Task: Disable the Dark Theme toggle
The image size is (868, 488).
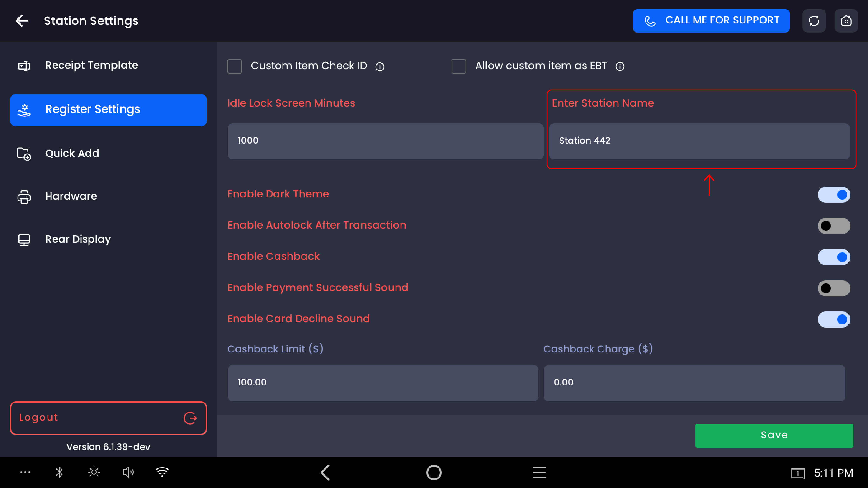Action: click(834, 195)
